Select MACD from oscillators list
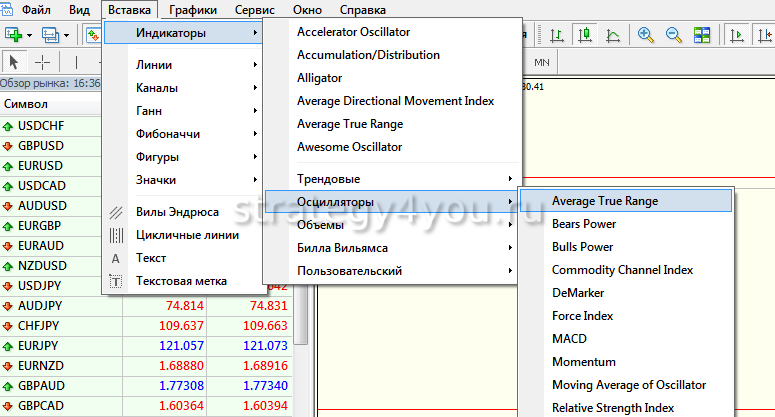The height and width of the screenshot is (417, 775). (x=569, y=339)
